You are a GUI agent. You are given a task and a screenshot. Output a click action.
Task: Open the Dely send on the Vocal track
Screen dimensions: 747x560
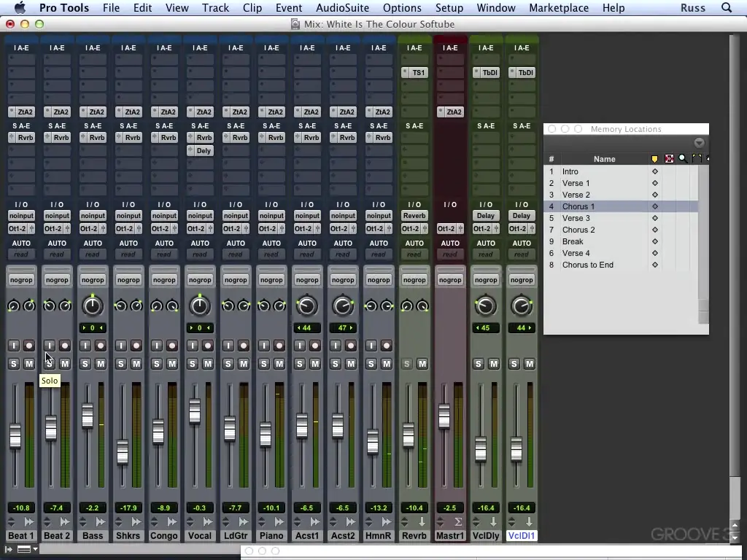200,150
